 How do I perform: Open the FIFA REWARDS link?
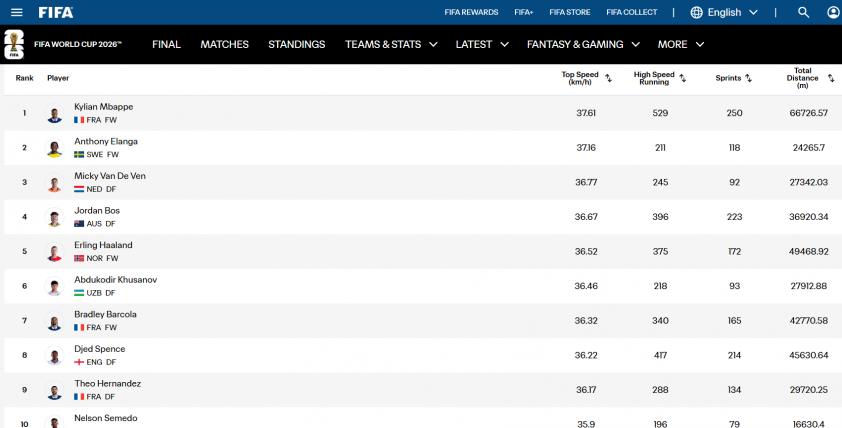click(471, 12)
